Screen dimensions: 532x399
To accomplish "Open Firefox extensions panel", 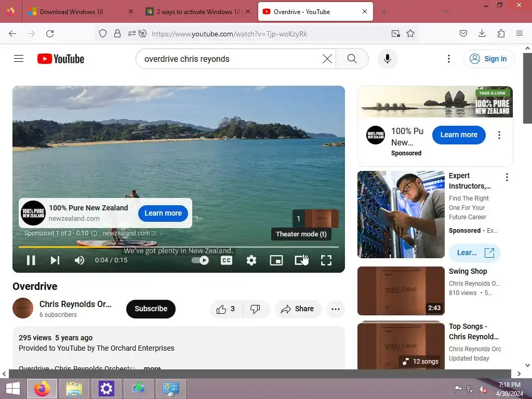I will (501, 33).
